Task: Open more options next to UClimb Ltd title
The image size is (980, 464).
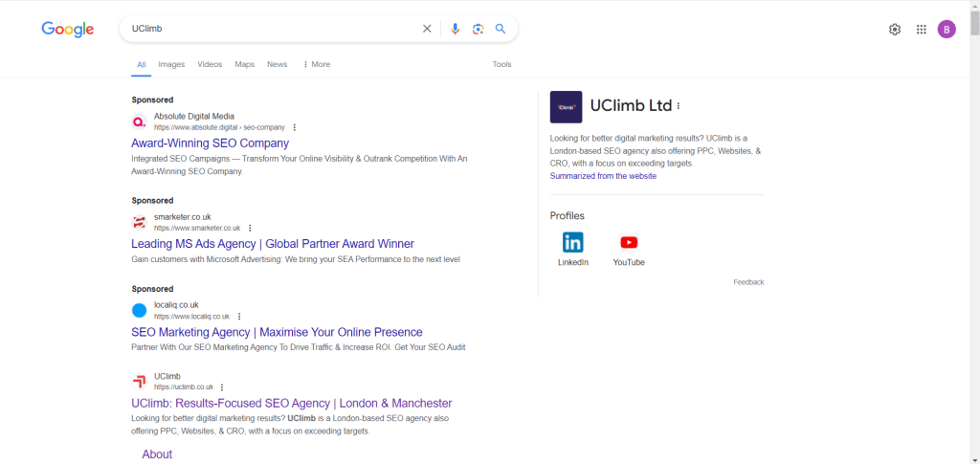Action: tap(679, 106)
